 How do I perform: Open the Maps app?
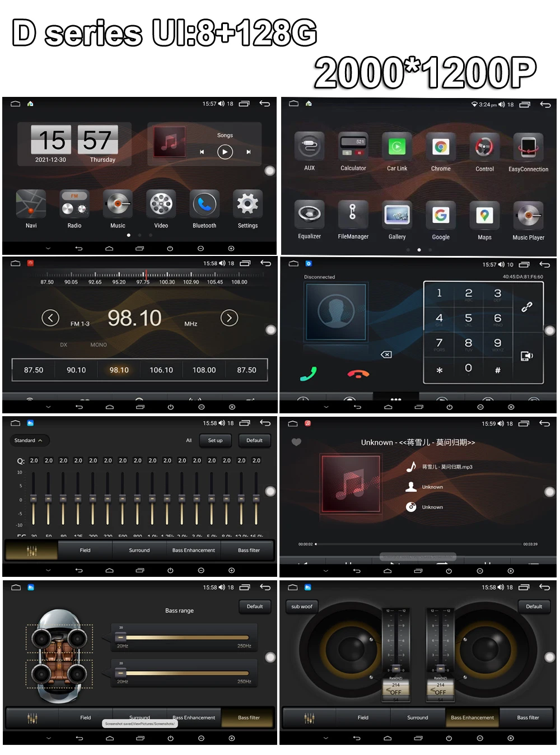pos(484,215)
